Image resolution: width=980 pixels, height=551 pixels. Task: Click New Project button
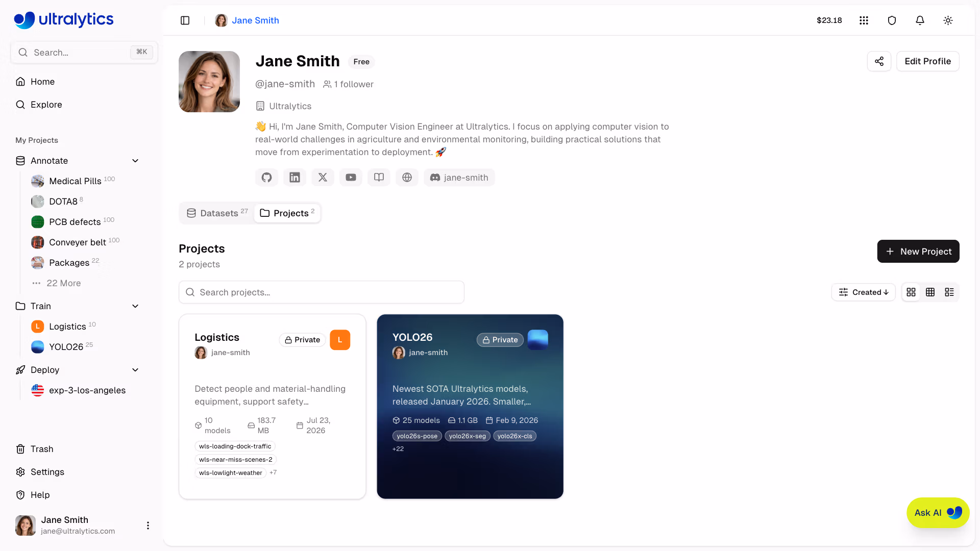[x=918, y=252]
